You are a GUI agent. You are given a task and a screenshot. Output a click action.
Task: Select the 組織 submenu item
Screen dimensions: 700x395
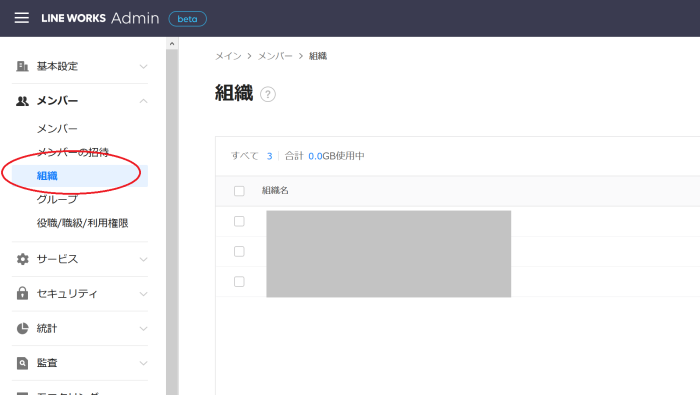click(80, 176)
